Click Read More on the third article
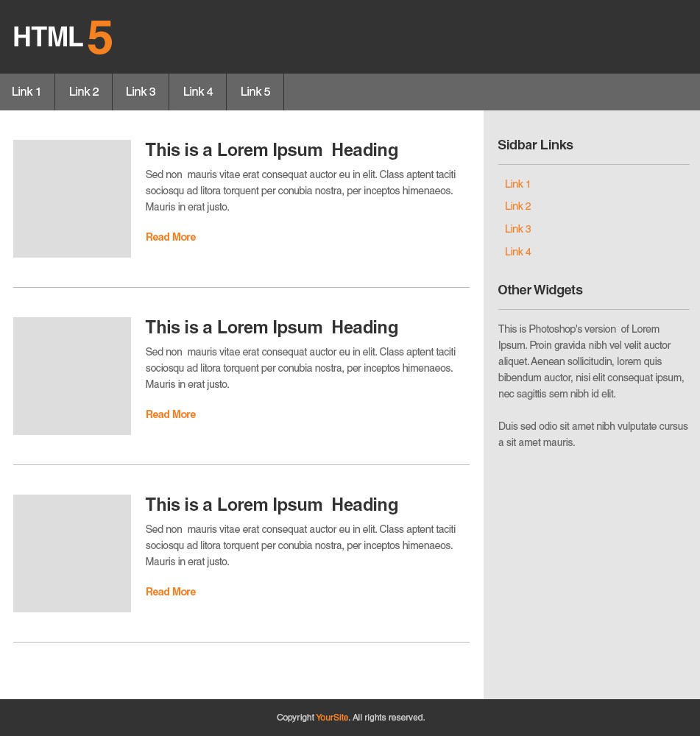The height and width of the screenshot is (736, 700). click(x=170, y=592)
